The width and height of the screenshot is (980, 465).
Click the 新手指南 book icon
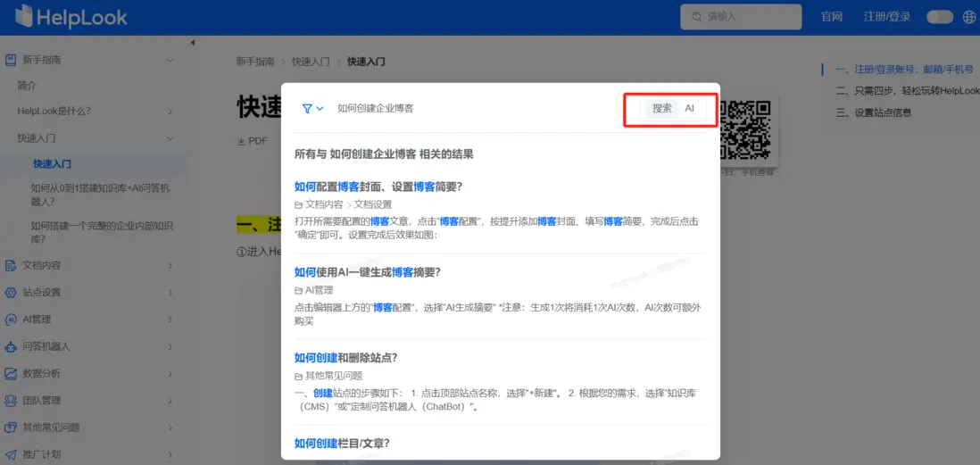click(11, 60)
